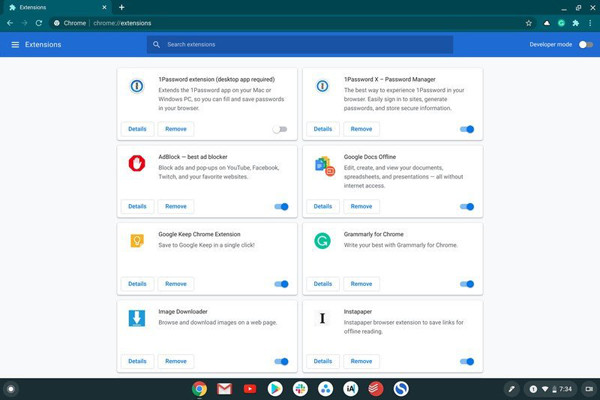Go back with the browser back arrow

pos(10,23)
